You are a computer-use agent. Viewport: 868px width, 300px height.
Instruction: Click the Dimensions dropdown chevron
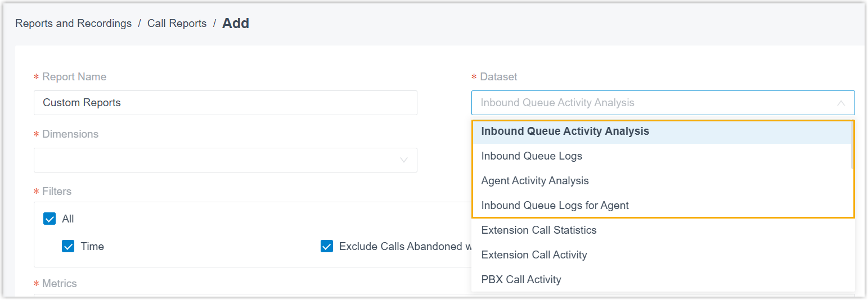(403, 160)
